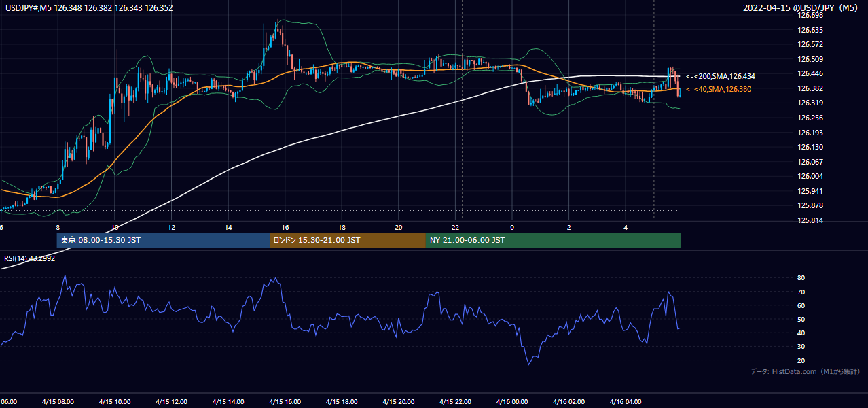
Task: Click the 4/16 02:00 bottom time label
Action: pyautogui.click(x=569, y=401)
